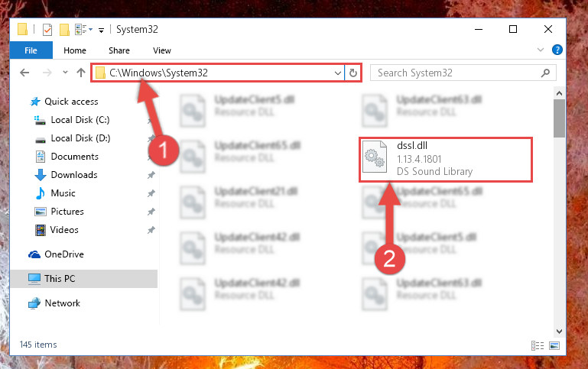Screen dimensions: 588x369
Task: Toggle the pin next to Videos
Action: 151,230
